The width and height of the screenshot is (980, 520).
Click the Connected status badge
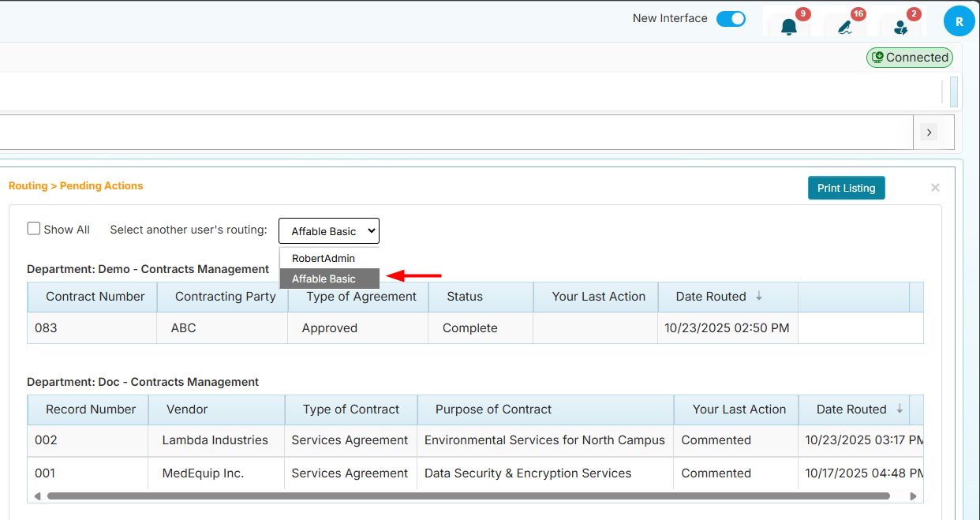[909, 57]
